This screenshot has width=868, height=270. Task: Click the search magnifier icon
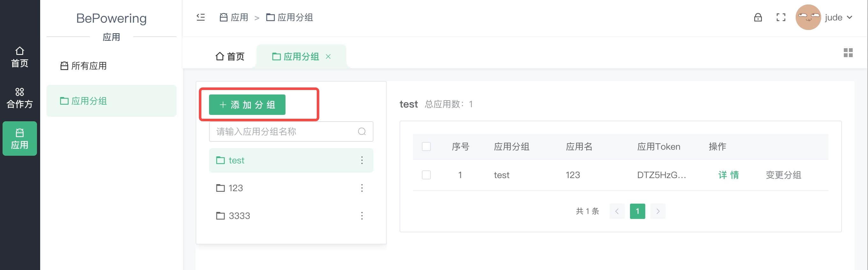362,131
